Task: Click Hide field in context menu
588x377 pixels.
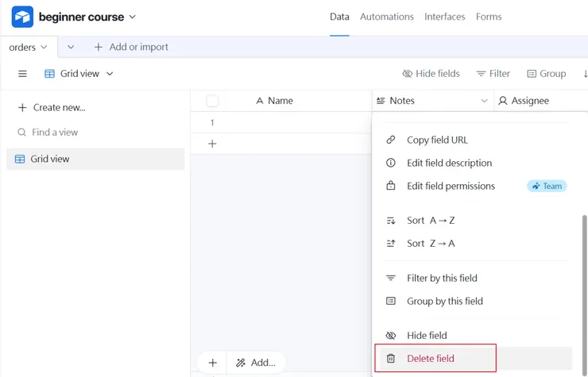Action: pyautogui.click(x=427, y=336)
